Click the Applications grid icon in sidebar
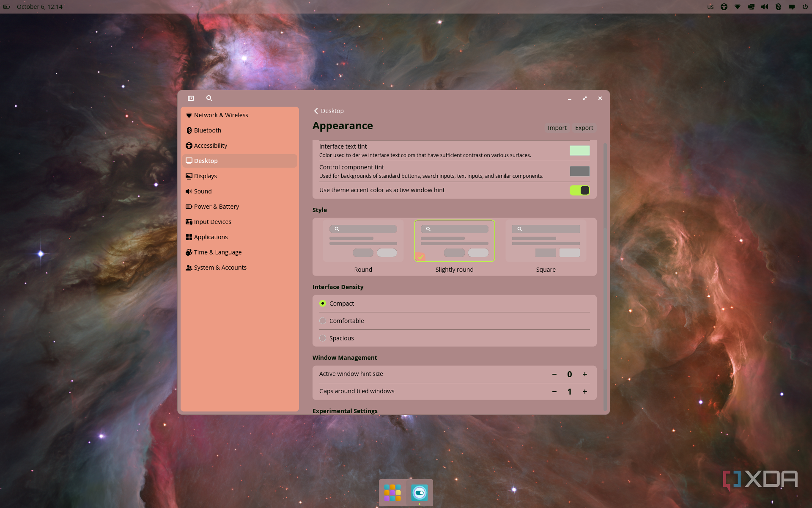Screen dimensions: 812x508 click(x=189, y=237)
